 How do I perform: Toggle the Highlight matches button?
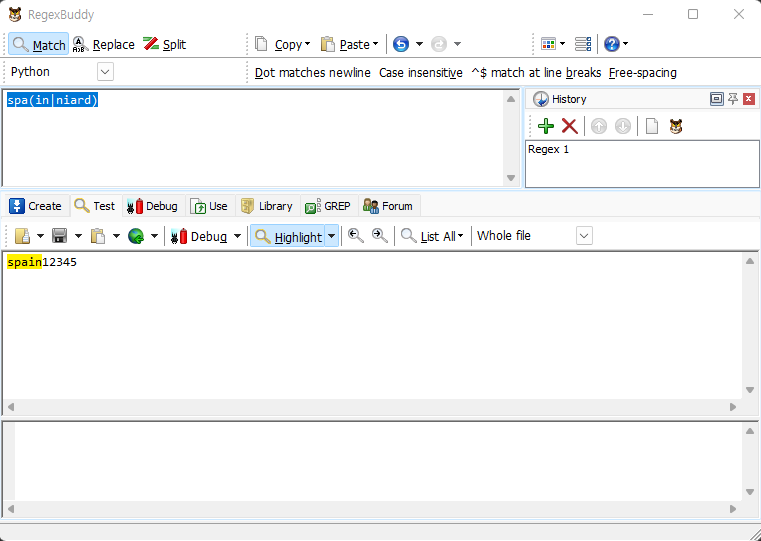288,237
